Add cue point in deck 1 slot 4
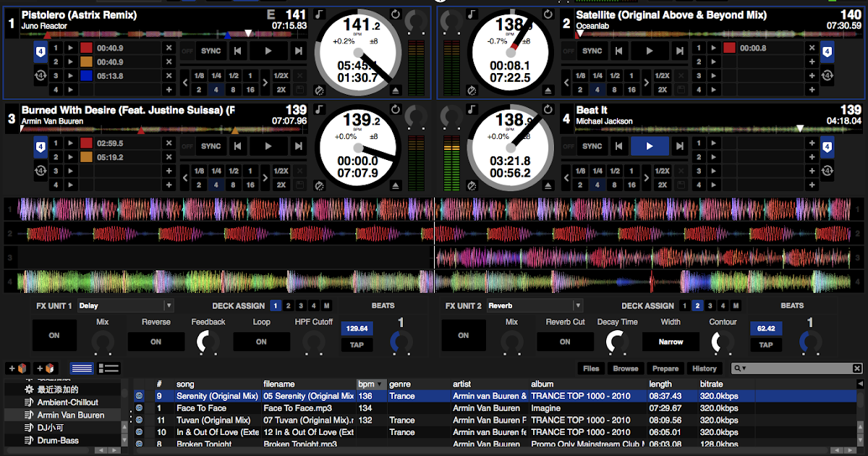Screen dimensions: 868x456 [x=169, y=90]
